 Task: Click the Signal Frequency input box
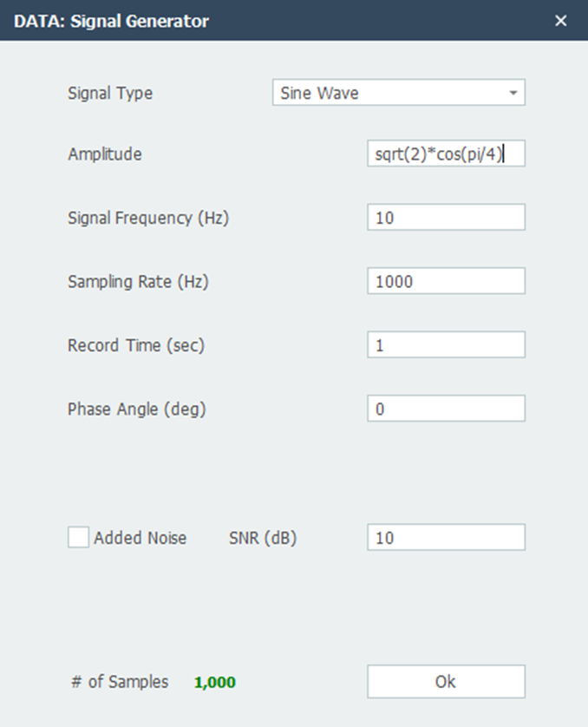coord(446,218)
